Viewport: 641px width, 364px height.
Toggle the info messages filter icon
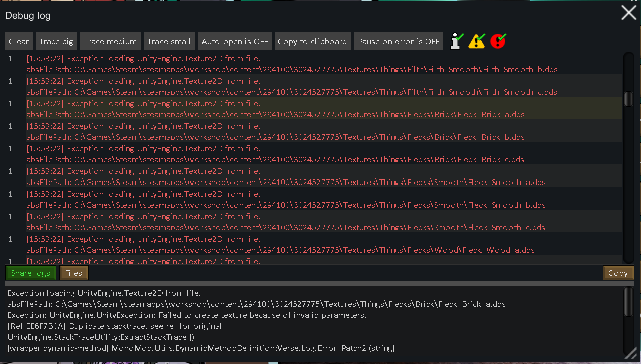(x=456, y=41)
